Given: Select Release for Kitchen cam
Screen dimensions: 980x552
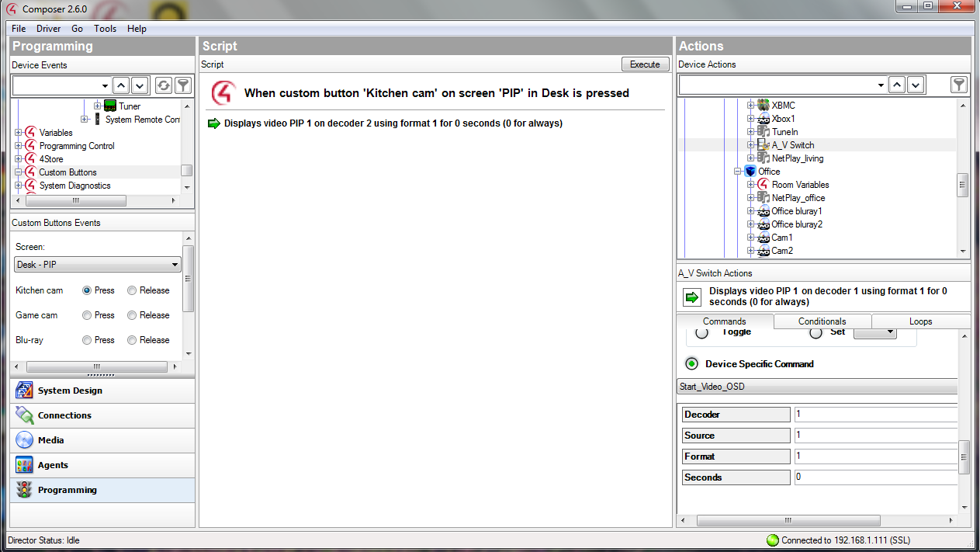Looking at the screenshot, I should pyautogui.click(x=132, y=290).
